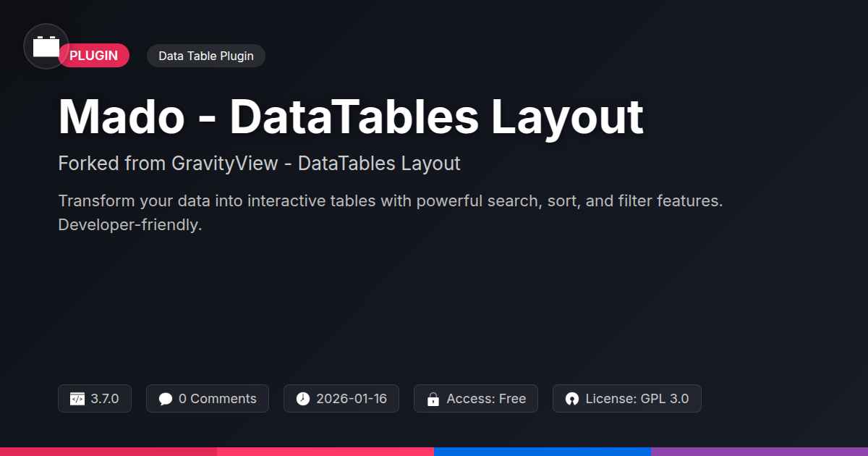Image resolution: width=868 pixels, height=456 pixels.
Task: Click the Access: Free badge
Action: [476, 399]
